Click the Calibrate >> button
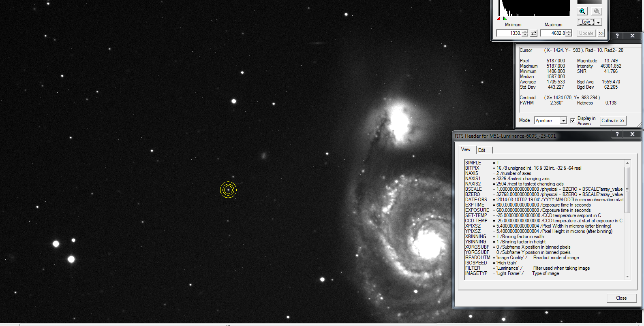Viewport: 644px width, 326px height. [x=613, y=121]
